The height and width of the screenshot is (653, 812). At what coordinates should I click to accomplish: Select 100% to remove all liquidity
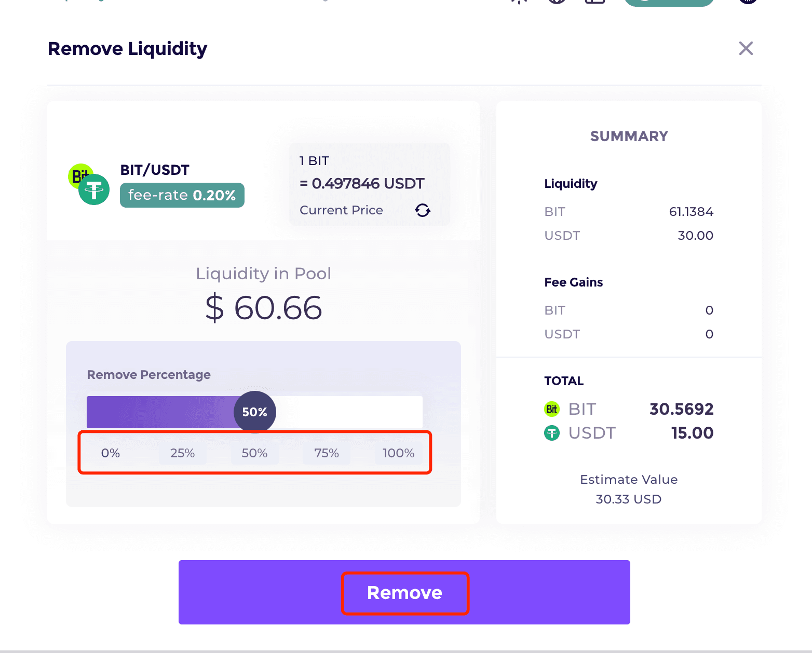(x=399, y=453)
